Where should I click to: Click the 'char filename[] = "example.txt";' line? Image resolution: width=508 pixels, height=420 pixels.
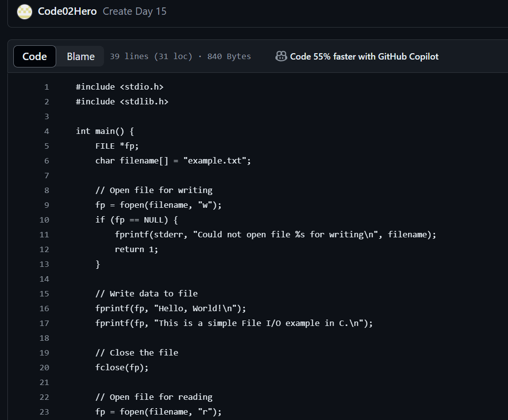(x=173, y=161)
